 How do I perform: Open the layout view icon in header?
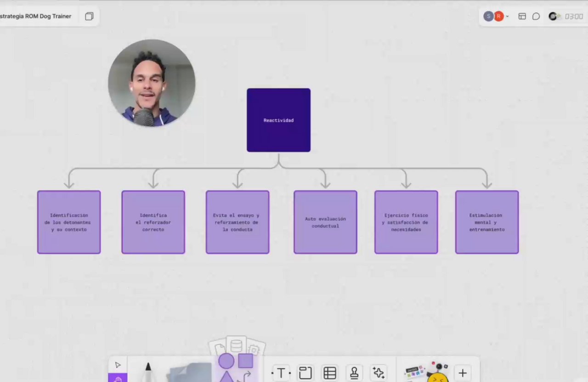tap(522, 17)
